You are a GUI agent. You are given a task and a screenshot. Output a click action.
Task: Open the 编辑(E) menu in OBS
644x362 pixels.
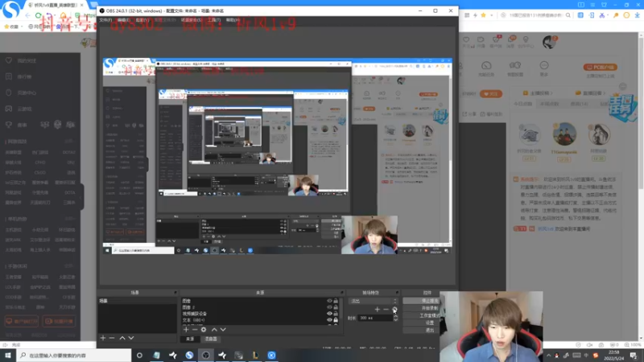pos(123,19)
